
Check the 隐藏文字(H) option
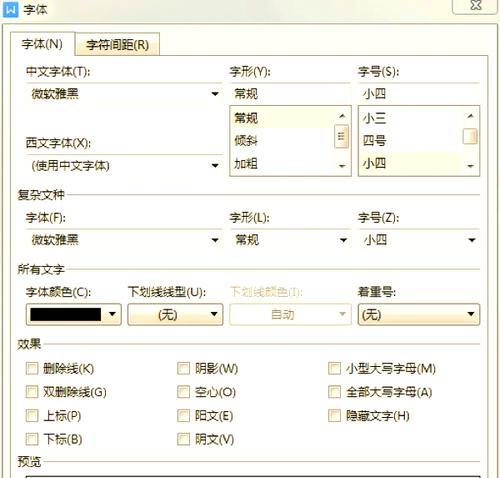point(334,416)
